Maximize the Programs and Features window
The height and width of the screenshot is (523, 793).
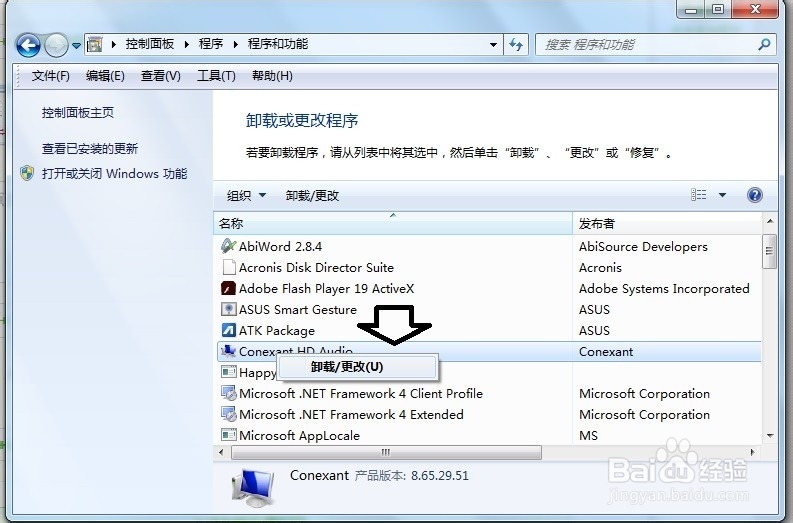tap(718, 9)
